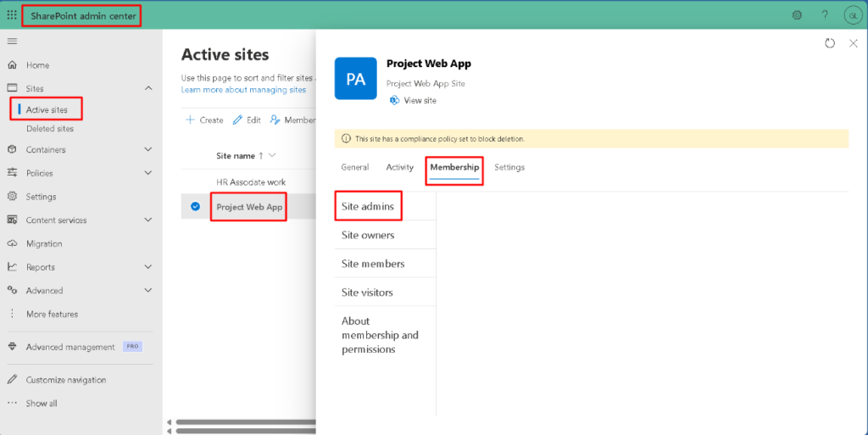The image size is (868, 435).
Task: Click the Show all ellipsis icon
Action: click(x=12, y=403)
